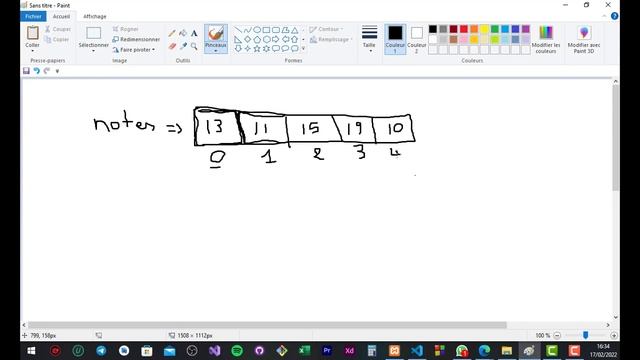The width and height of the screenshot is (640, 360).
Task: Click the Couper cut button
Action: click(58, 29)
